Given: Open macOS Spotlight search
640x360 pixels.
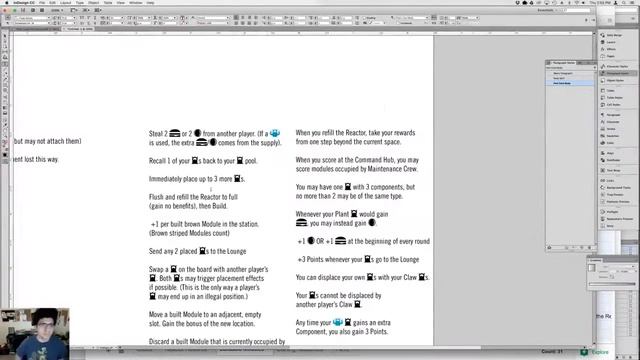Looking at the screenshot, I should point(625,3).
